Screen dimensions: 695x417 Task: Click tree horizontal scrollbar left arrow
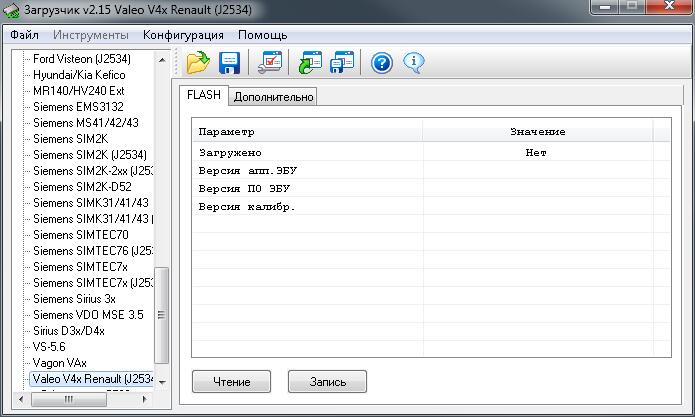(20, 399)
